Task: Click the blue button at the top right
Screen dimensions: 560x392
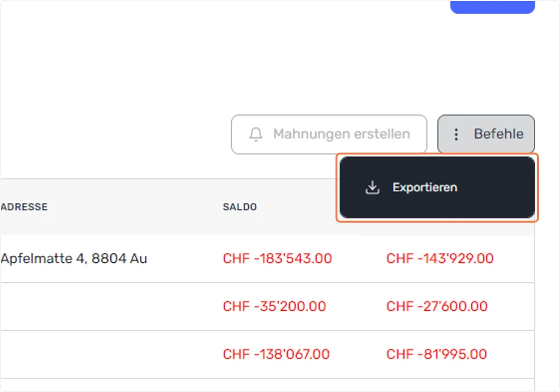Action: point(492,7)
